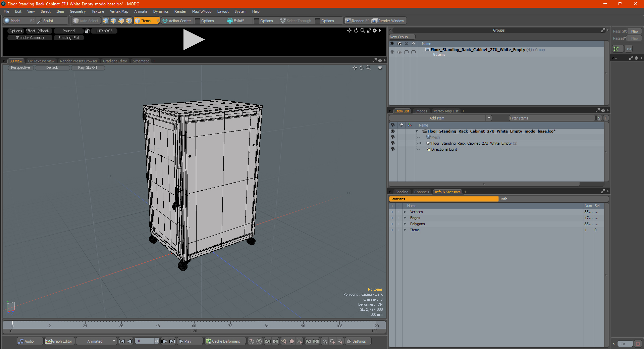Toggle auto key record circle icon
This screenshot has height=349, width=644.
point(292,341)
